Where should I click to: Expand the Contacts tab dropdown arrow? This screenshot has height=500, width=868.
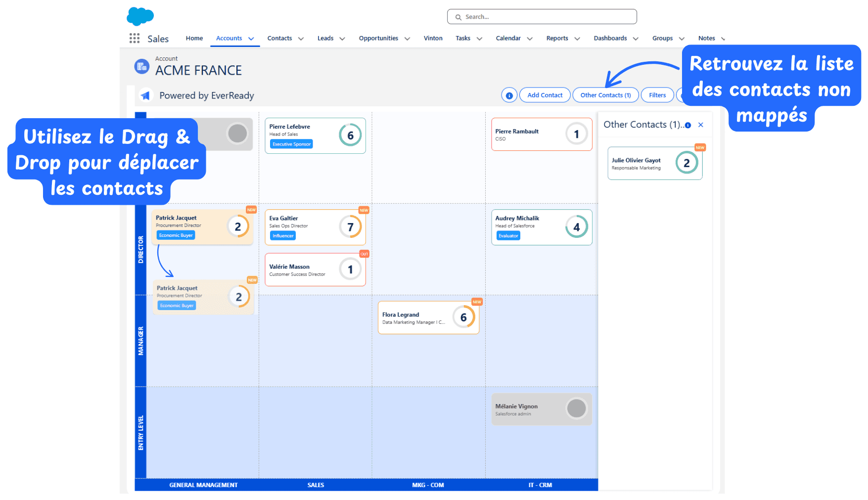tap(301, 39)
